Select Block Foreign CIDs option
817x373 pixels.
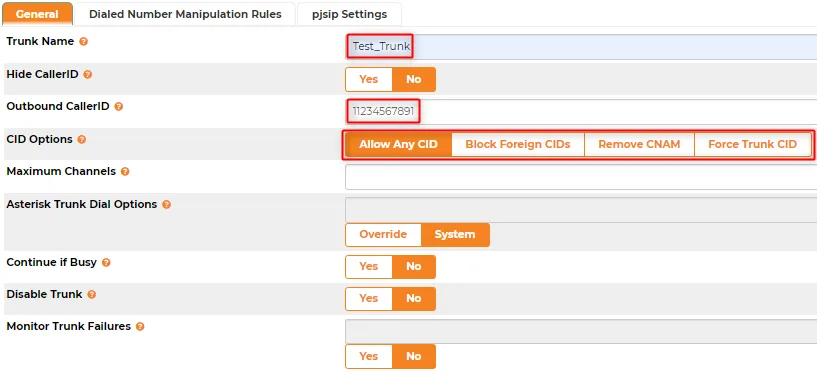point(518,144)
